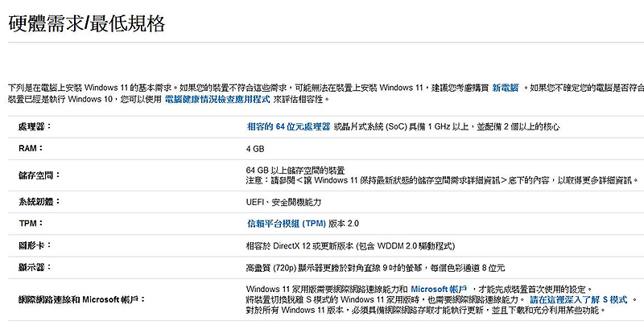The height and width of the screenshot is (321, 644).
Task: Click the TPM： row label
Action: (31, 224)
